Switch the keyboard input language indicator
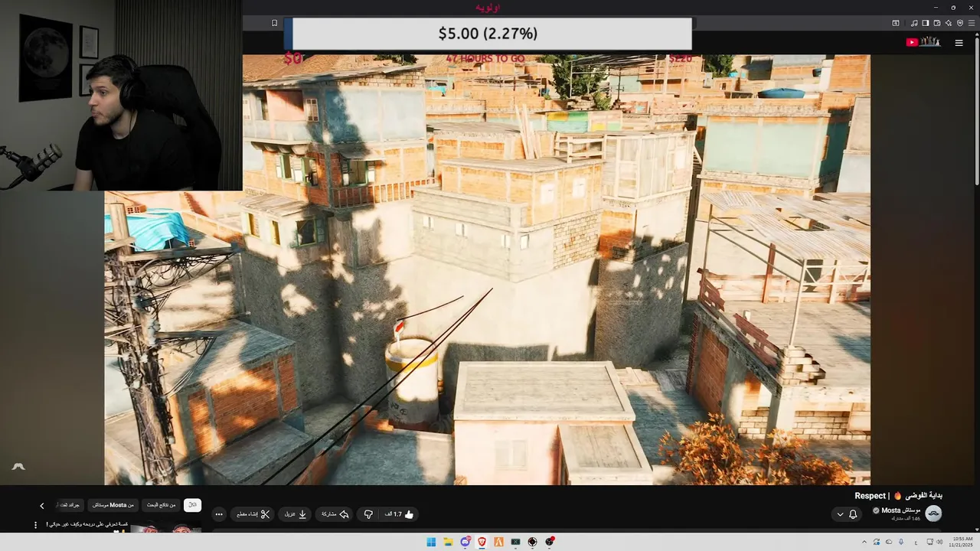980x551 pixels. (x=916, y=543)
